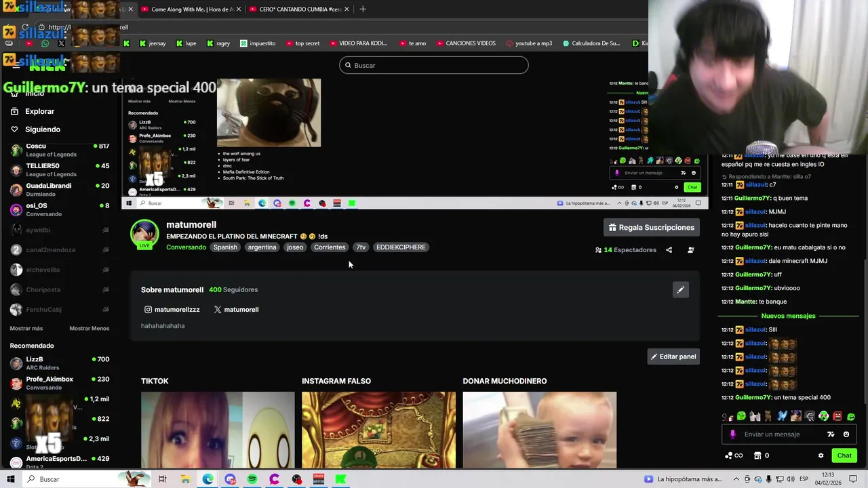Open the 7TV emote menu icon

(x=831, y=434)
